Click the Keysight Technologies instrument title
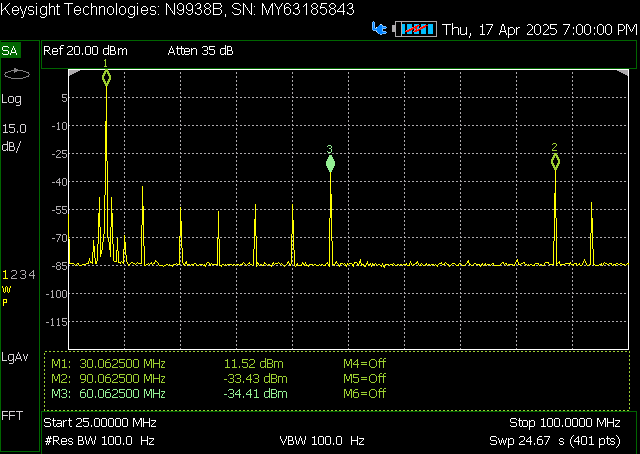The image size is (640, 454). 177,9
